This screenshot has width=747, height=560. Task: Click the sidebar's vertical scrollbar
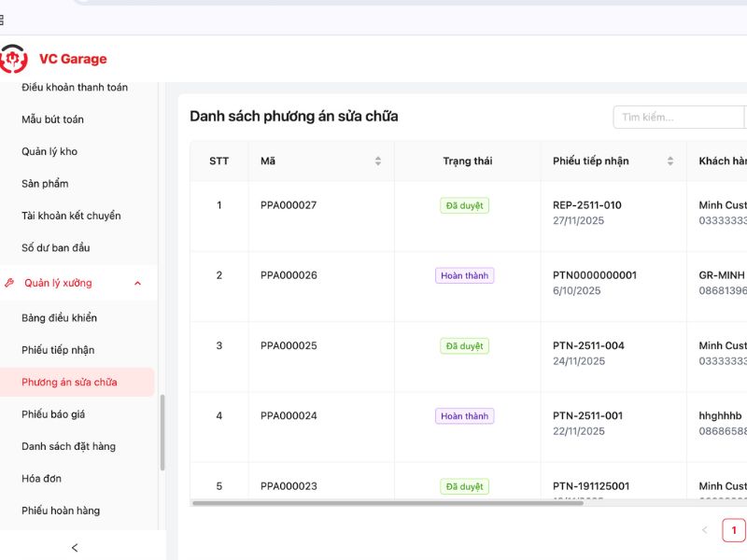(x=162, y=432)
